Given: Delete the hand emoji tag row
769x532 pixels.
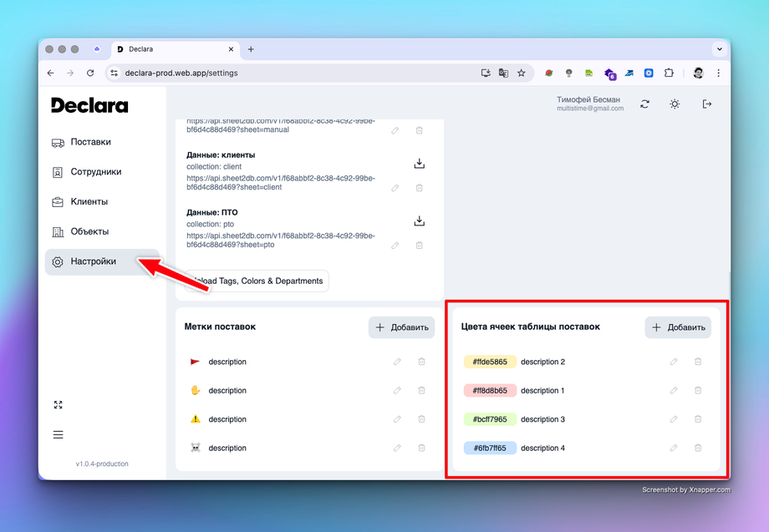Looking at the screenshot, I should [x=421, y=390].
